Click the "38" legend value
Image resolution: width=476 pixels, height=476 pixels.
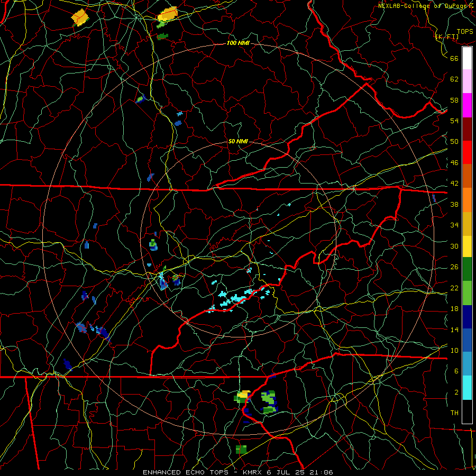point(454,204)
